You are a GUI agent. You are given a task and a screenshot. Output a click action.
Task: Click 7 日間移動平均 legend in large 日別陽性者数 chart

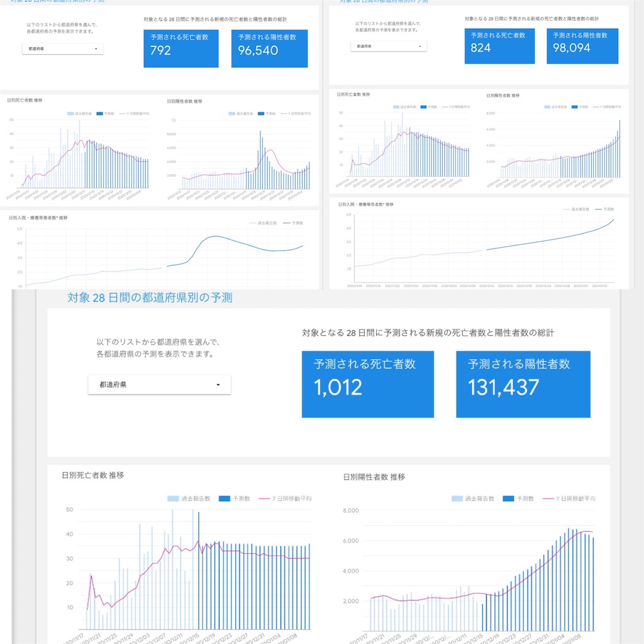pyautogui.click(x=569, y=499)
